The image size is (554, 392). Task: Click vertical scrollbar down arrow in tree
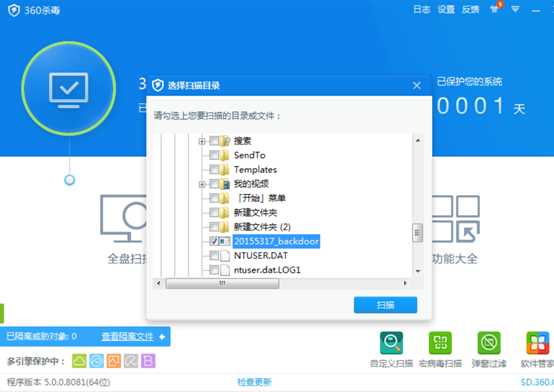click(x=418, y=271)
